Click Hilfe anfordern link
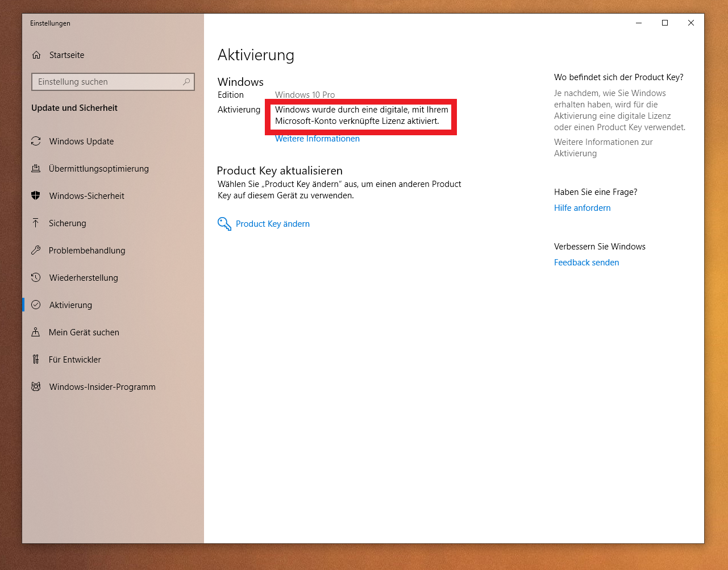 pyautogui.click(x=583, y=208)
